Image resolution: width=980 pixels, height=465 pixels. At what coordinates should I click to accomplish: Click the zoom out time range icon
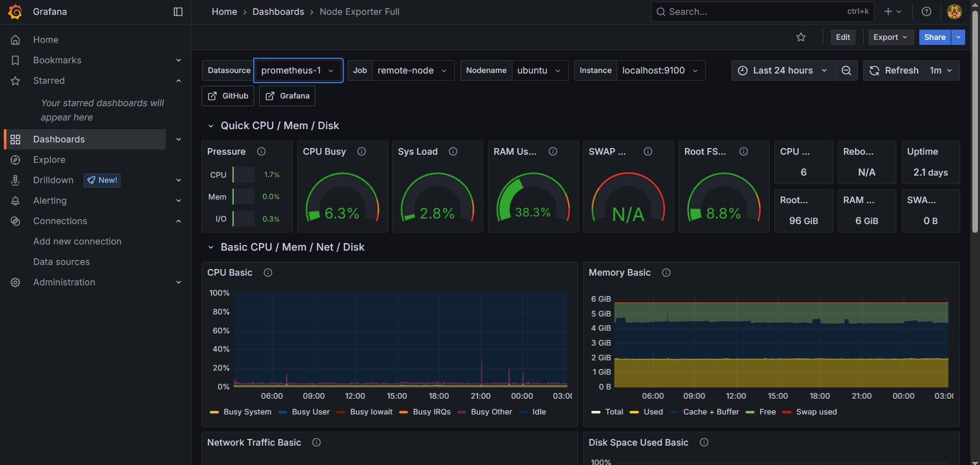[x=846, y=70]
